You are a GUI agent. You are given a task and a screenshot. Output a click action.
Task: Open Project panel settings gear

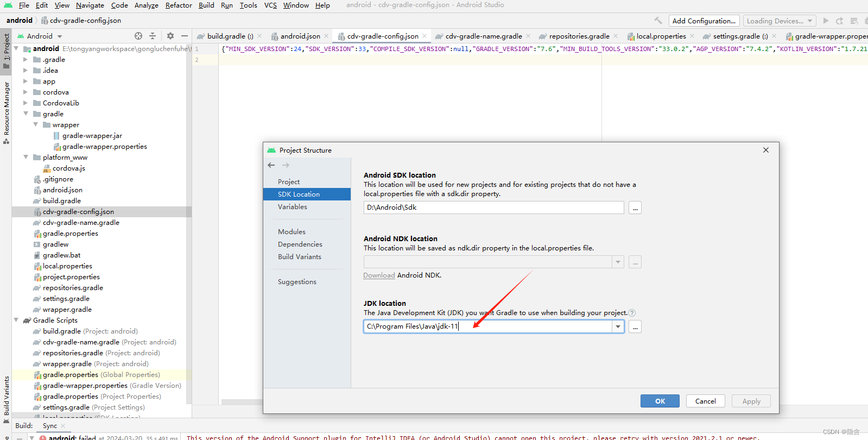170,36
